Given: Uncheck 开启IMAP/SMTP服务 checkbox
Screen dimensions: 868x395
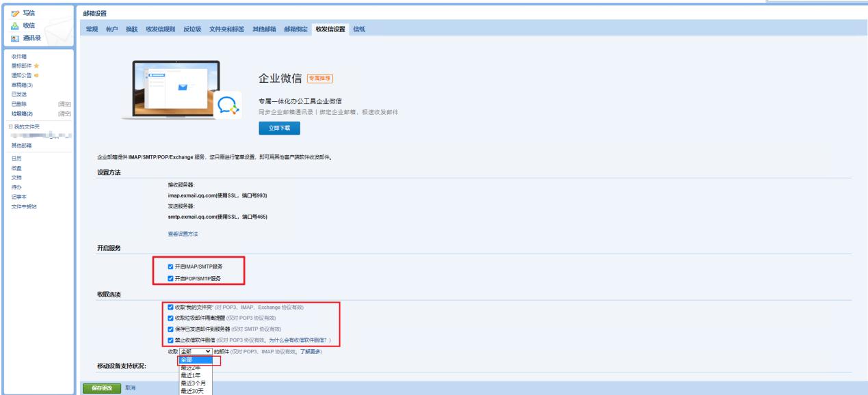Looking at the screenshot, I should point(170,267).
